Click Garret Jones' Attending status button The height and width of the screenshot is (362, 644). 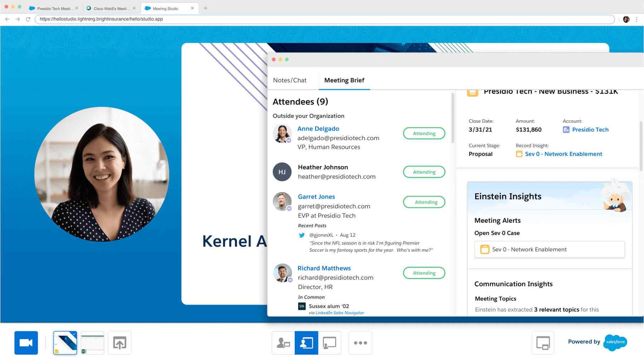click(x=424, y=202)
